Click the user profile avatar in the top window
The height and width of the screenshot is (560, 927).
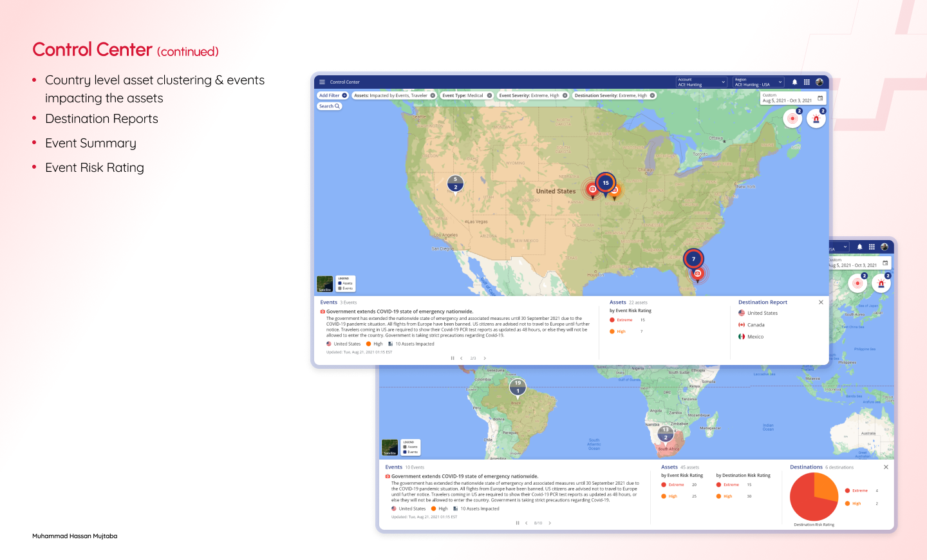819,82
